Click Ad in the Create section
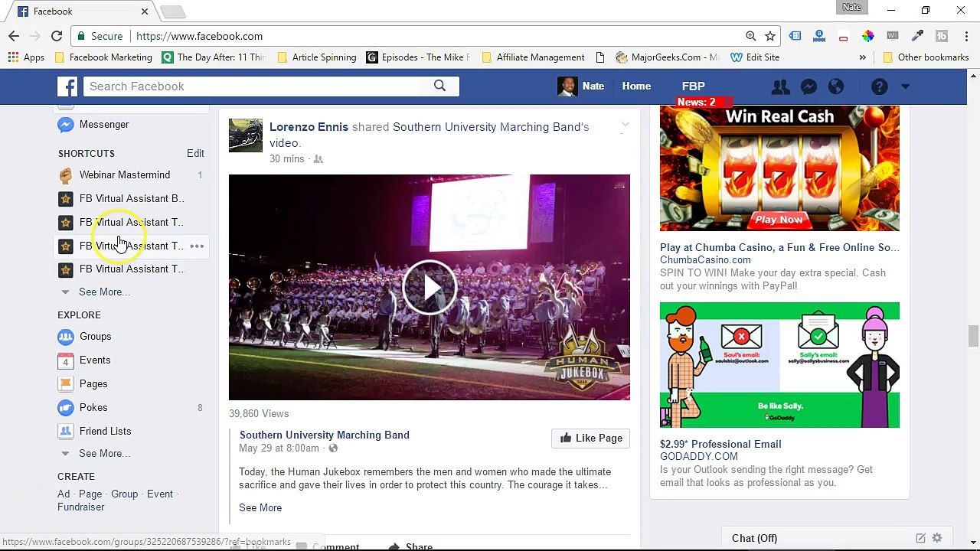Viewport: 980px width, 551px height. [x=64, y=494]
